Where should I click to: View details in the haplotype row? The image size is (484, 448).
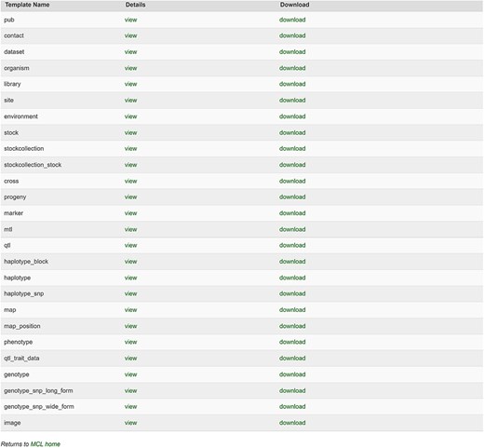click(130, 278)
